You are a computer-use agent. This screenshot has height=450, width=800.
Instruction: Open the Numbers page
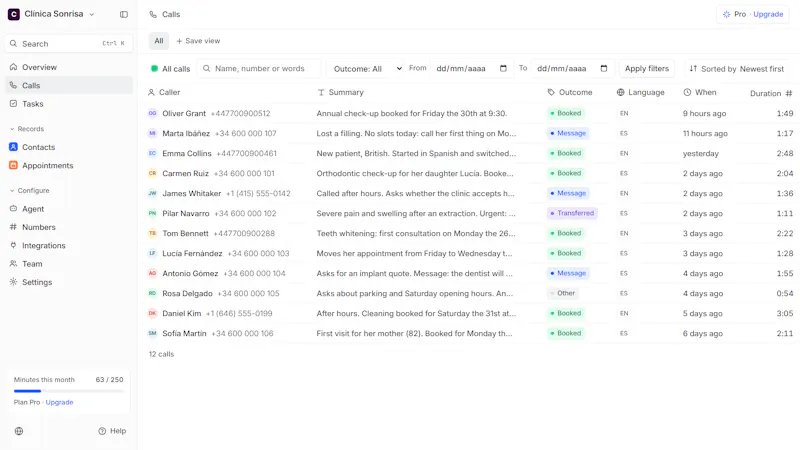[69, 227]
